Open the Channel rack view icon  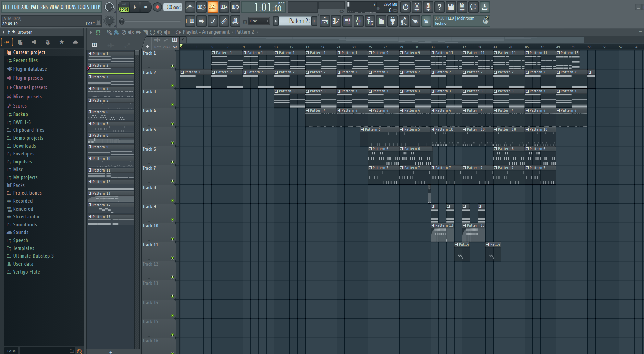[347, 21]
